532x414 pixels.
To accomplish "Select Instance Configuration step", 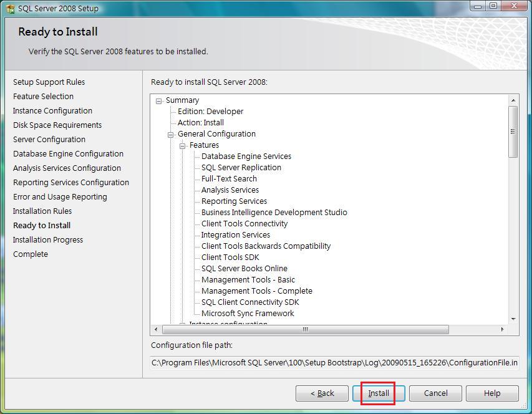I will click(x=52, y=111).
